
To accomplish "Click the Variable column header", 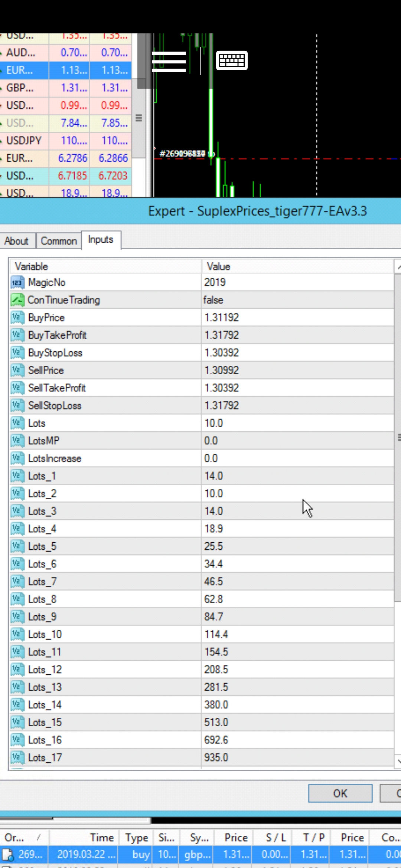I will (x=31, y=267).
